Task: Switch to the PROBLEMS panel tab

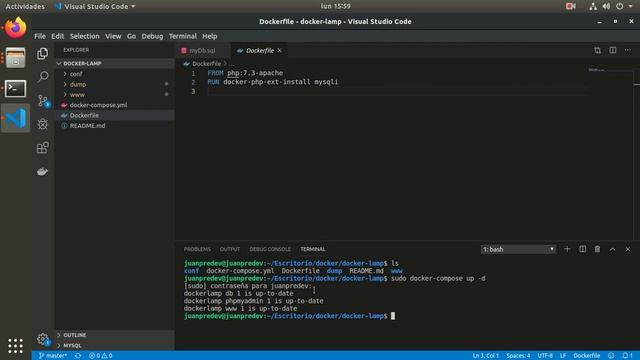Action: pyautogui.click(x=197, y=249)
